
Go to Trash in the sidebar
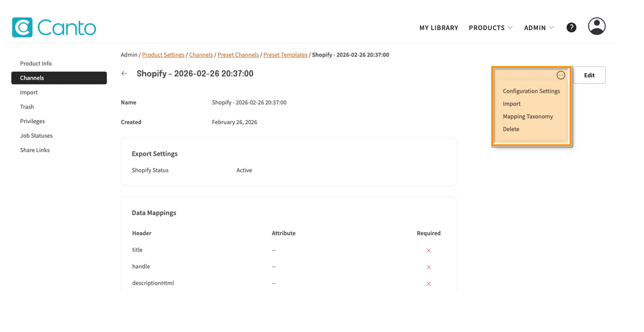(27, 106)
